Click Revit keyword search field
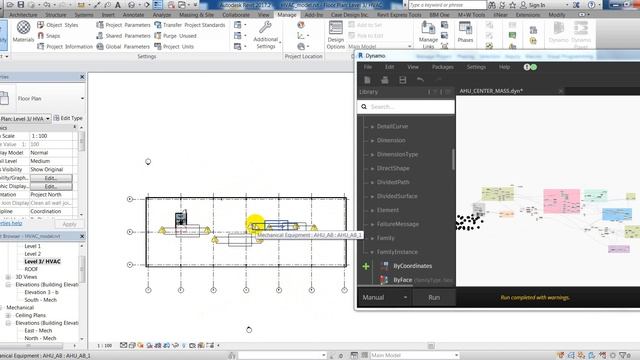The image size is (640, 360). click(447, 5)
